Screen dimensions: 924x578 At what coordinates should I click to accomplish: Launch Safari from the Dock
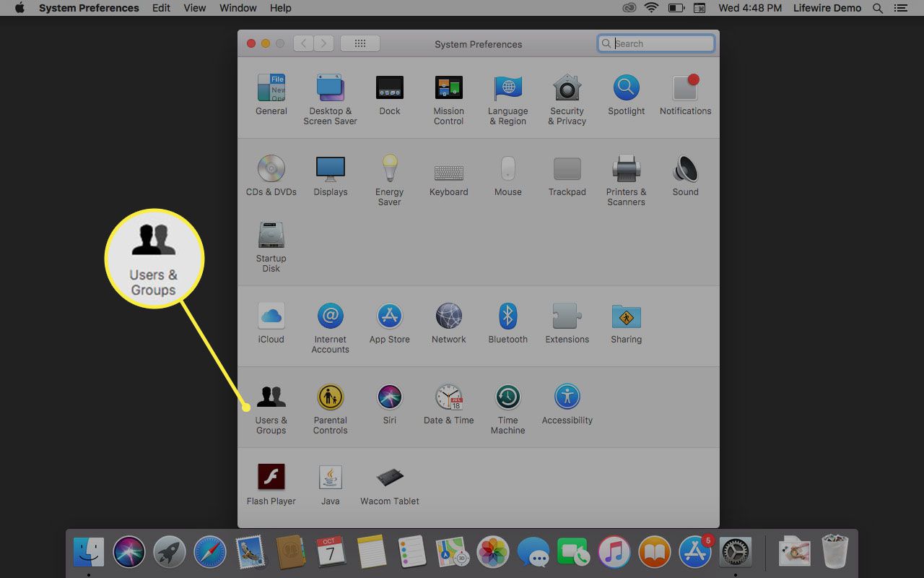210,552
